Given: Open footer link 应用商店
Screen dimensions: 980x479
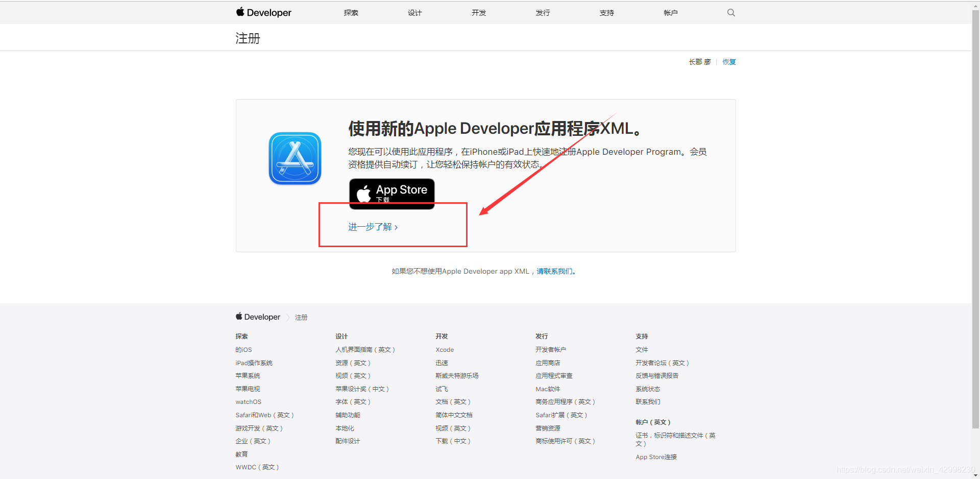Looking at the screenshot, I should point(548,363).
